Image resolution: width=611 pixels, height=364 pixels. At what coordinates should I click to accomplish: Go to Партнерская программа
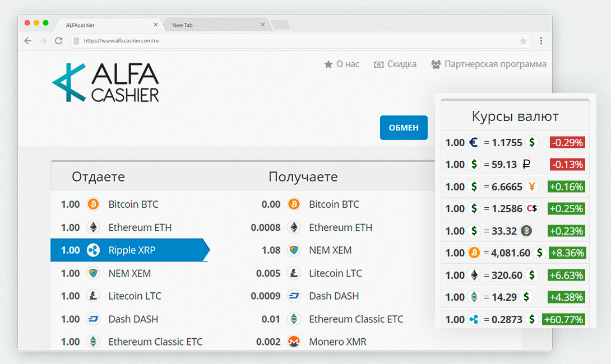point(489,64)
